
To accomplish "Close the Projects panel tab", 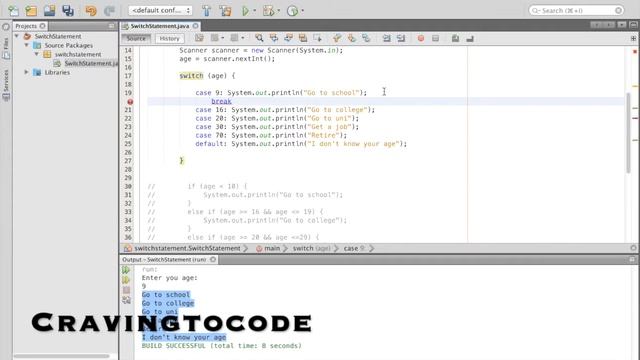I will 42,26.
